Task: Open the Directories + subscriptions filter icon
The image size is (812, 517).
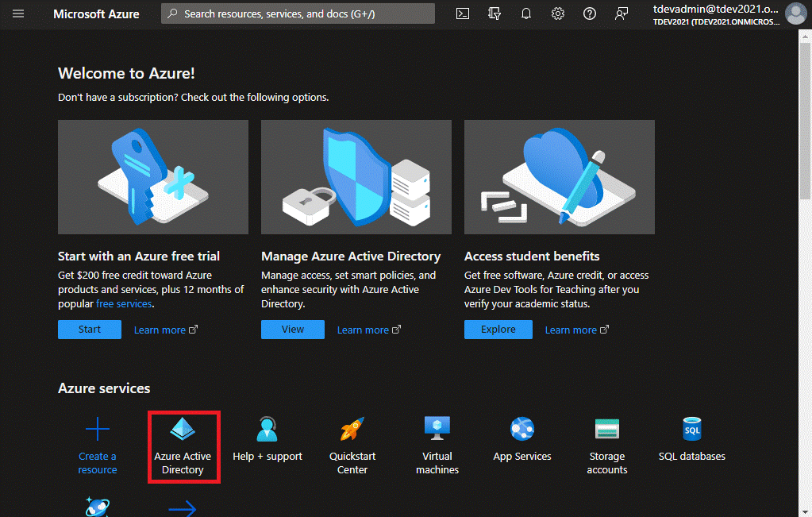Action: [494, 14]
